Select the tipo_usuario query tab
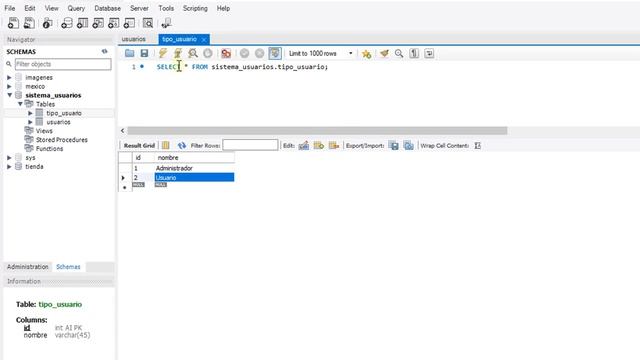Screen dimensions: 640x360 click(x=179, y=39)
